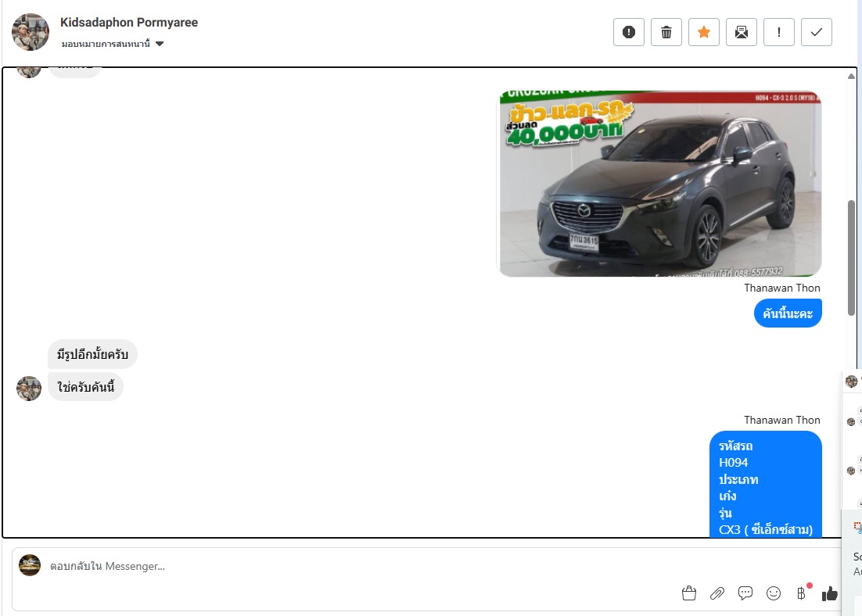Click scroll up arrow in chat
This screenshot has height=616, width=862.
point(851,77)
